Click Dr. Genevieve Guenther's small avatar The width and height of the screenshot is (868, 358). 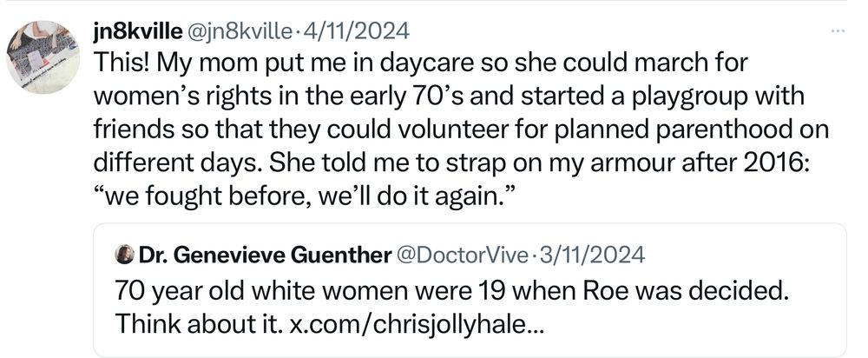click(x=124, y=255)
